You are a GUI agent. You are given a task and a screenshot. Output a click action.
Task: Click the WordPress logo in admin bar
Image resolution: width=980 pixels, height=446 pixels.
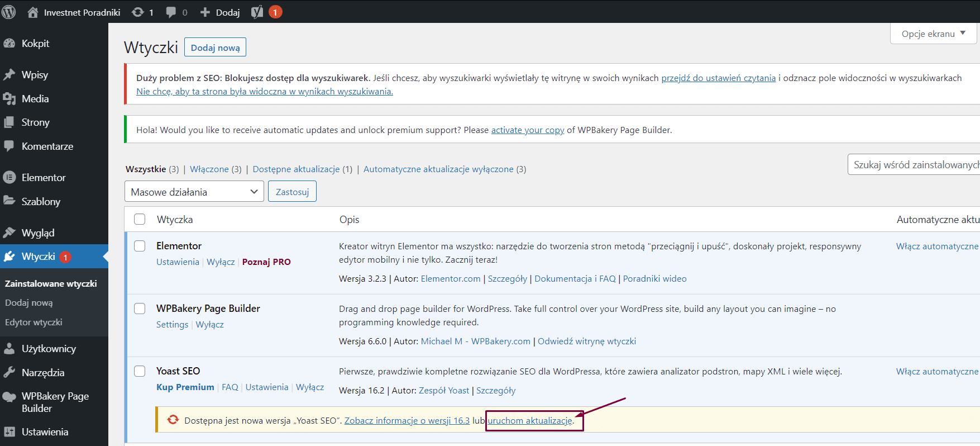[9, 12]
